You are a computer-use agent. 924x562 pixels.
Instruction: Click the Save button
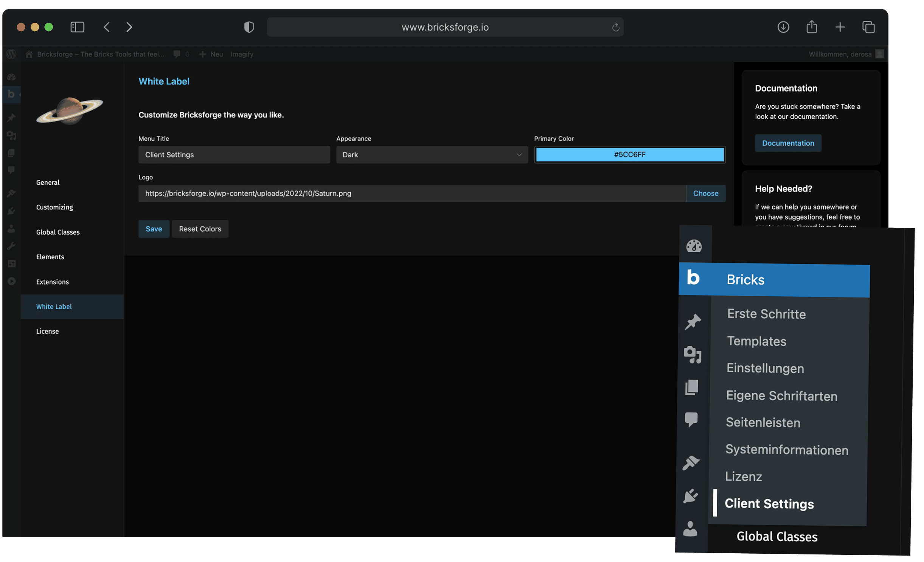pos(154,229)
